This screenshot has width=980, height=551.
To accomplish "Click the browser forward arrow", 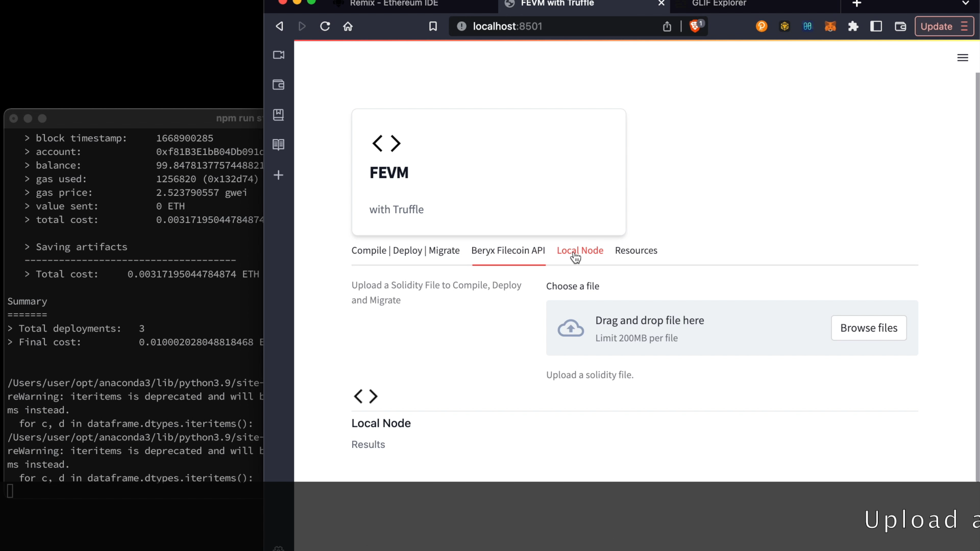I will 302,26.
